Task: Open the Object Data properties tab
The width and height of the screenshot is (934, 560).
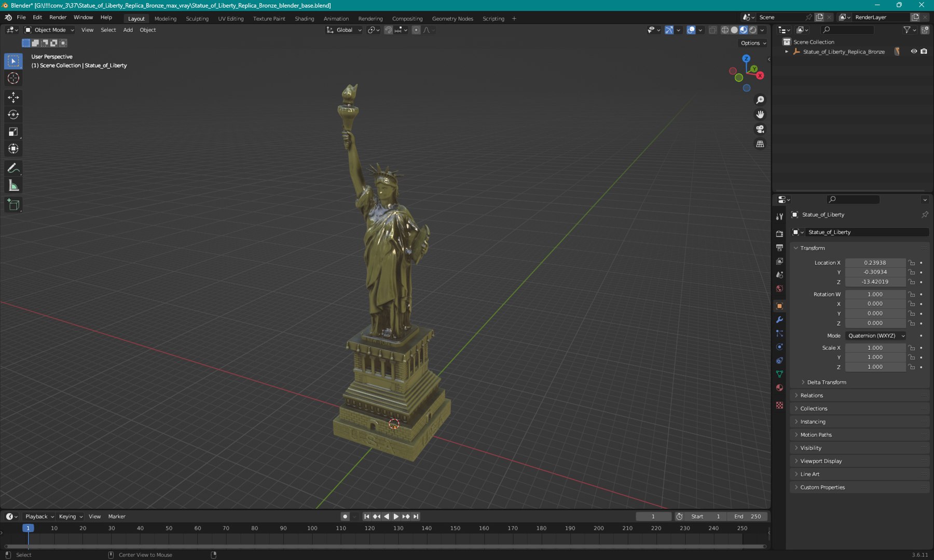Action: click(779, 374)
